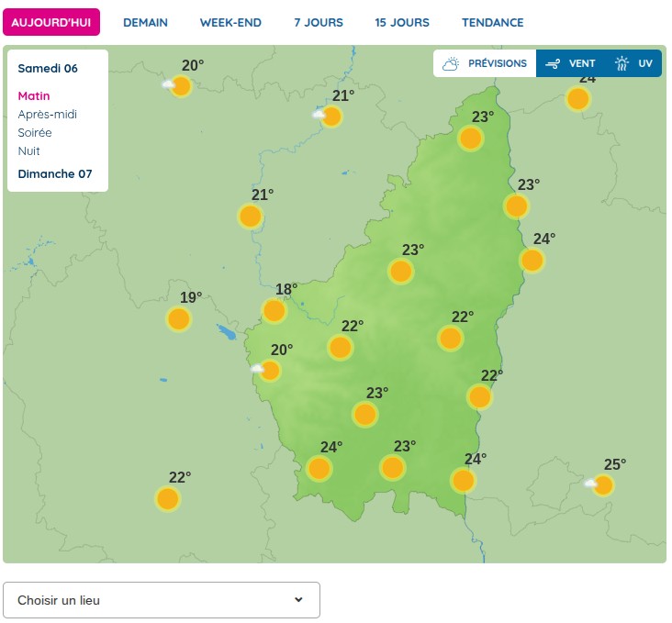Open the 7 JOURS tab
Viewport: 672px width, 623px height.
(x=319, y=23)
